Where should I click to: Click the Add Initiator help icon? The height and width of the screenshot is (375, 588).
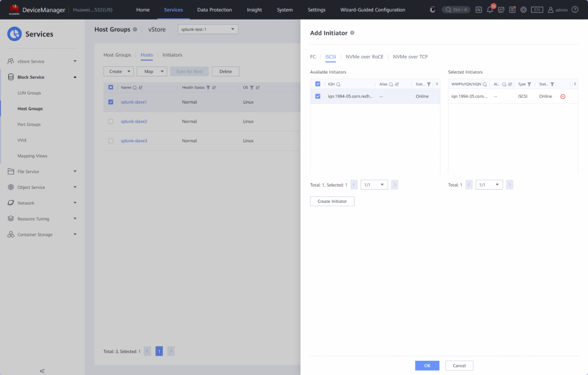point(352,33)
